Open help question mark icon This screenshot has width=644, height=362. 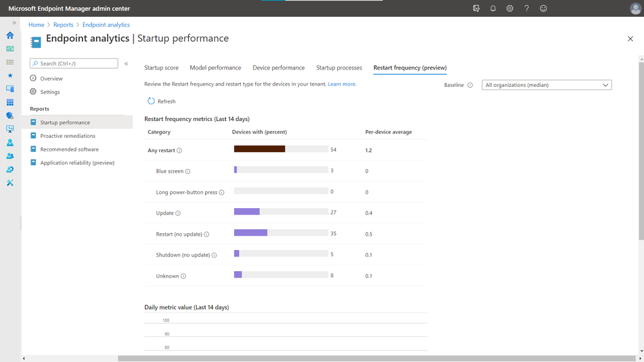tap(527, 8)
